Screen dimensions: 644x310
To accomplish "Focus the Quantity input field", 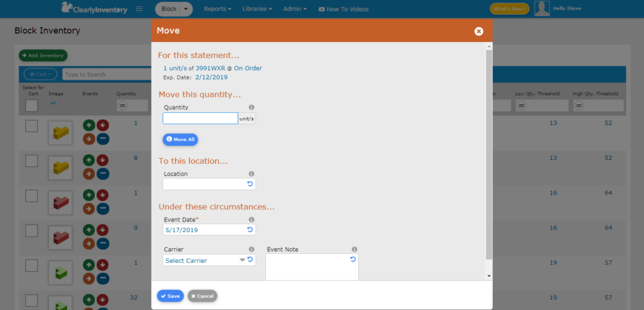I will [200, 119].
